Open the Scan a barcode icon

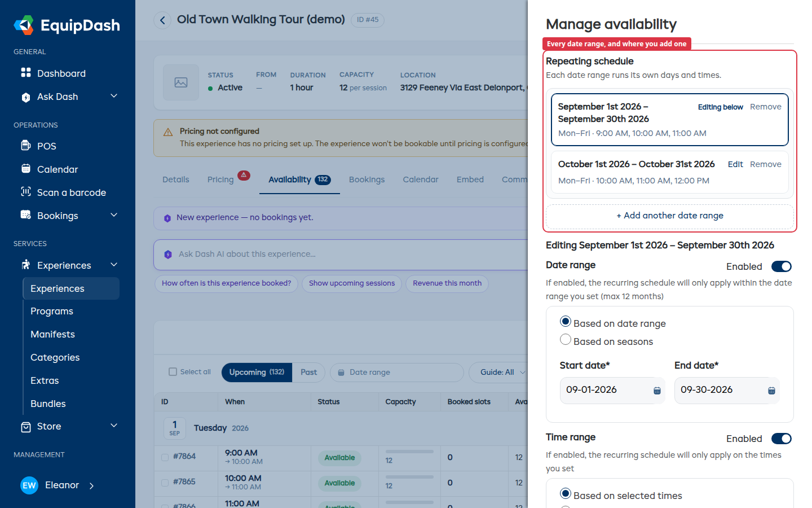click(26, 192)
